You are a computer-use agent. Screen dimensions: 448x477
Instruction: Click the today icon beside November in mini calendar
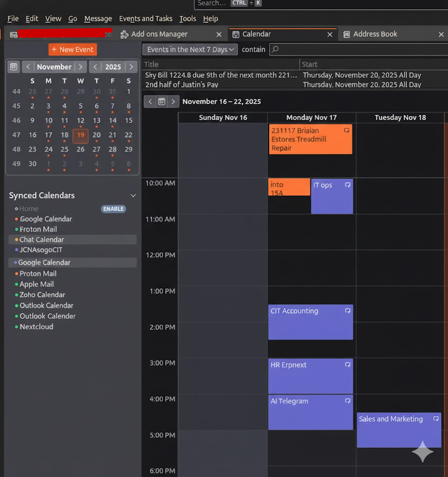[14, 66]
